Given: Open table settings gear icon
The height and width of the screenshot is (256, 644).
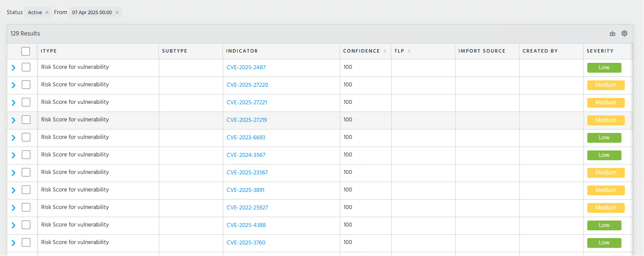Looking at the screenshot, I should 624,33.
